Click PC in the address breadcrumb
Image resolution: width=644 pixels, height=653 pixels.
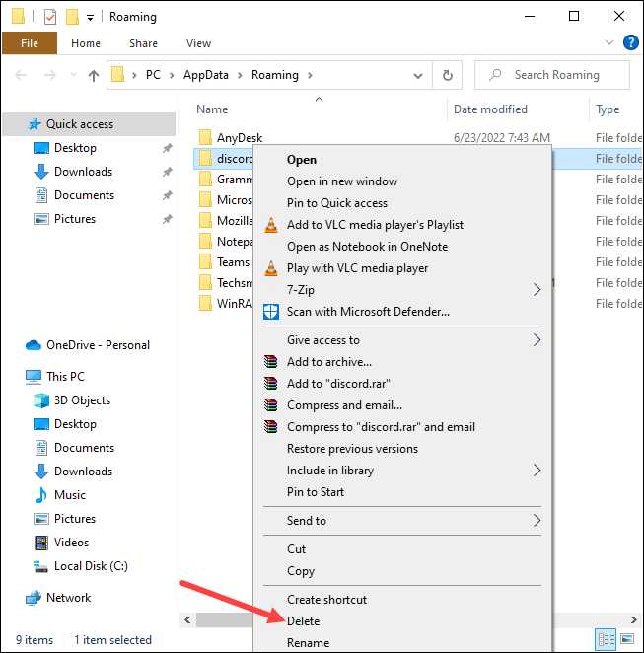(x=153, y=75)
